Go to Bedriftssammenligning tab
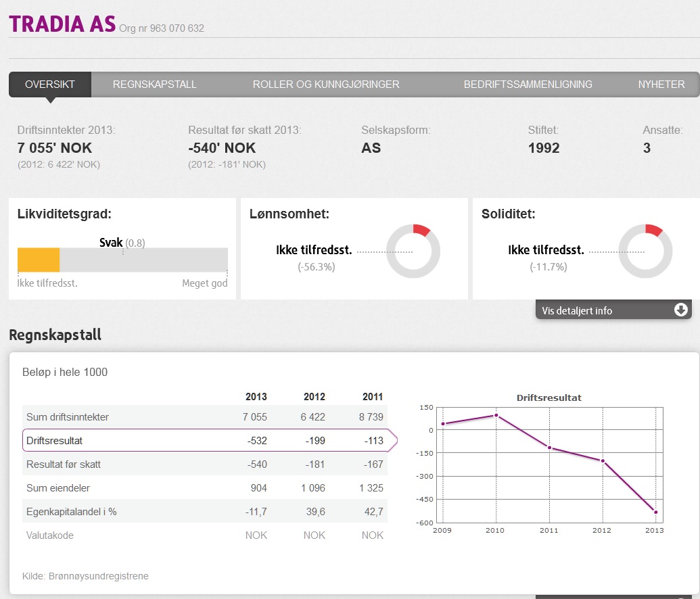The height and width of the screenshot is (599, 700). tap(528, 85)
